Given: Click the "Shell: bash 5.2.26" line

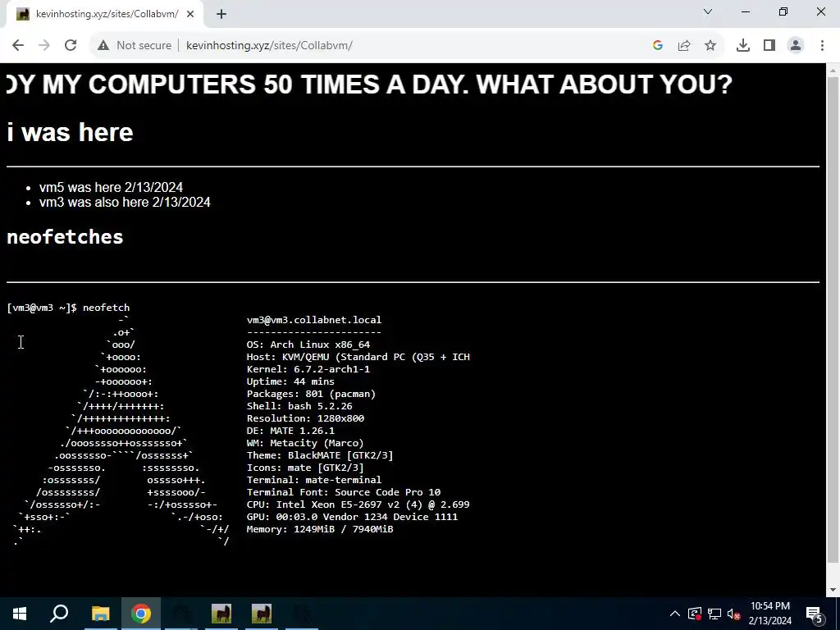Looking at the screenshot, I should click(299, 406).
